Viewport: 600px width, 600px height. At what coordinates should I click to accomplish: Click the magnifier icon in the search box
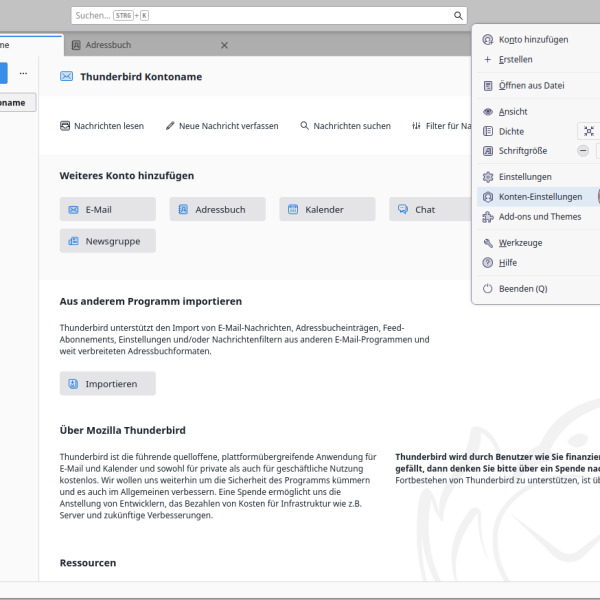(458, 16)
